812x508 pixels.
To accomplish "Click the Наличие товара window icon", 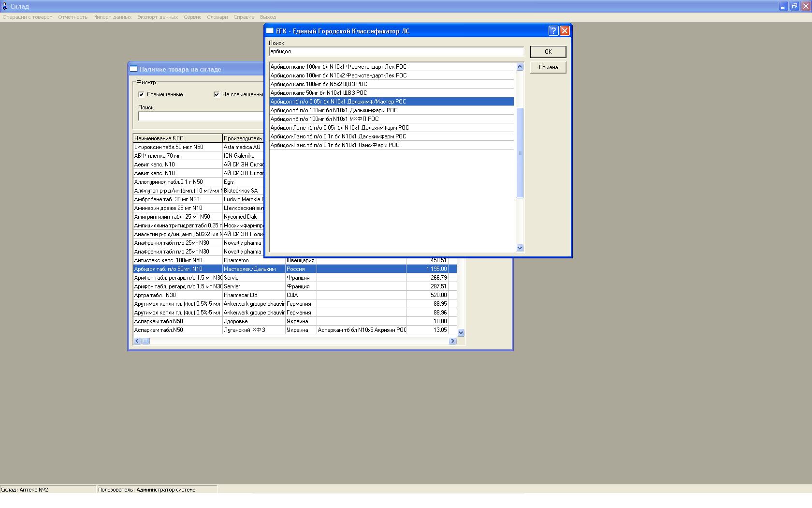I will pos(133,69).
